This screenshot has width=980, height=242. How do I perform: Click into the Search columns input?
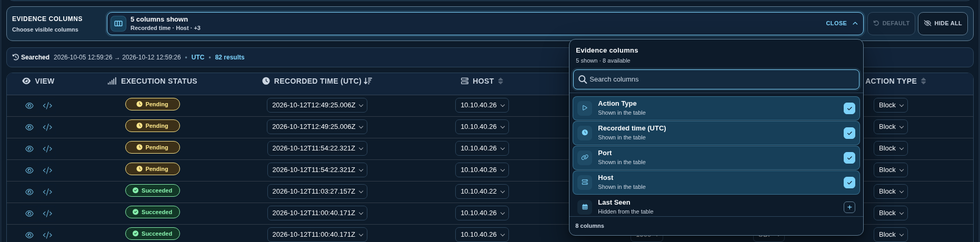click(x=716, y=79)
